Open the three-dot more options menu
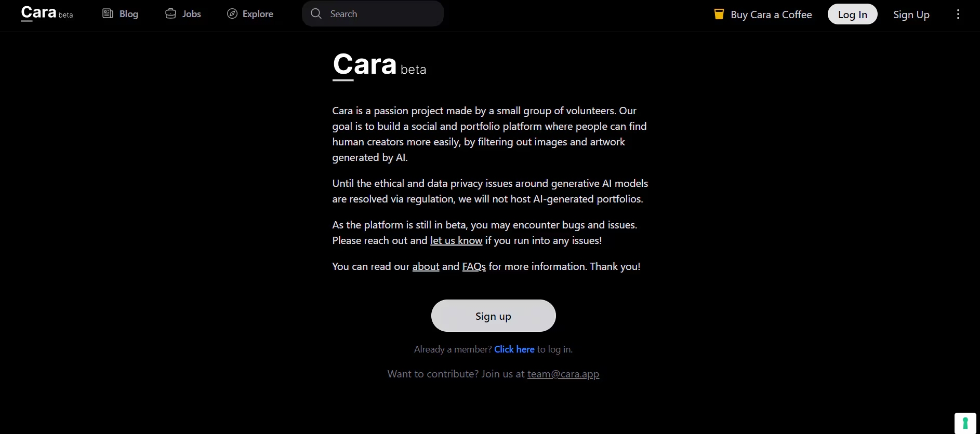Image resolution: width=980 pixels, height=434 pixels. pos(958,14)
